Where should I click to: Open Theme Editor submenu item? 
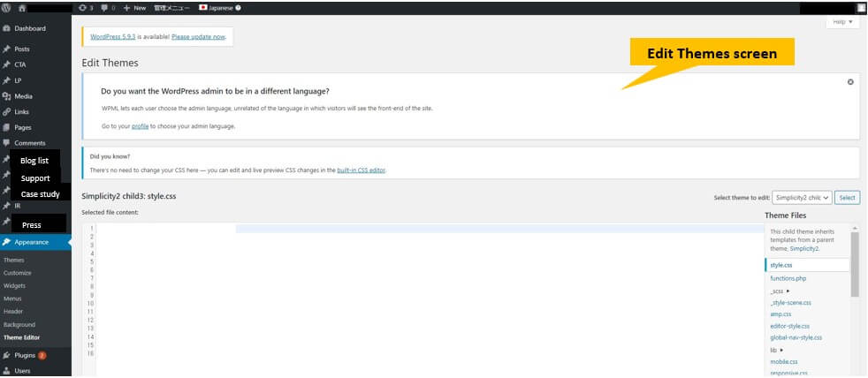tap(21, 337)
